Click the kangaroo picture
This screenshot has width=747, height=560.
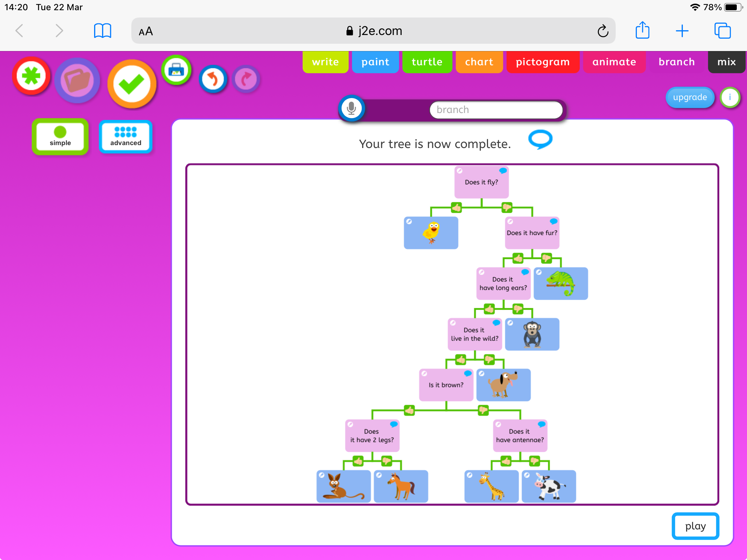tap(344, 486)
